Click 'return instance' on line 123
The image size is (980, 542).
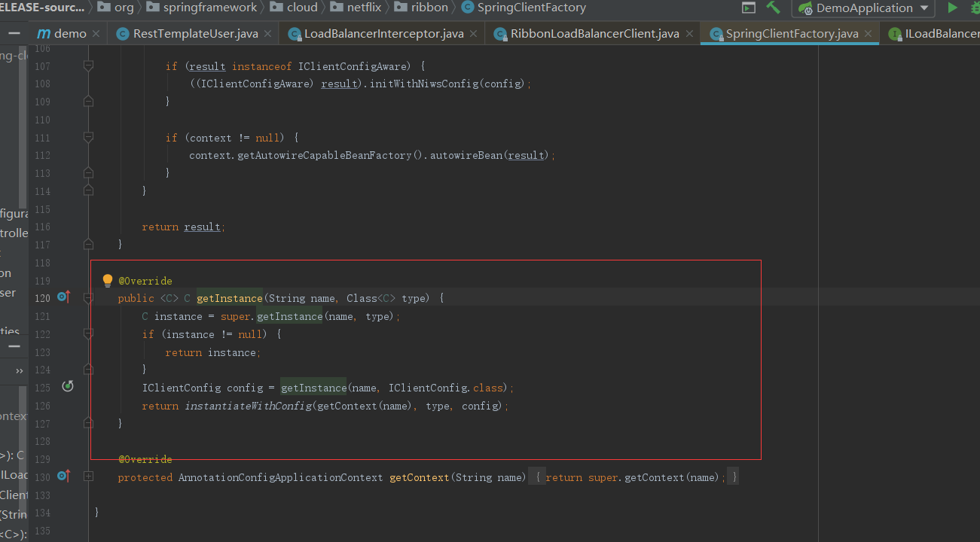click(x=213, y=352)
